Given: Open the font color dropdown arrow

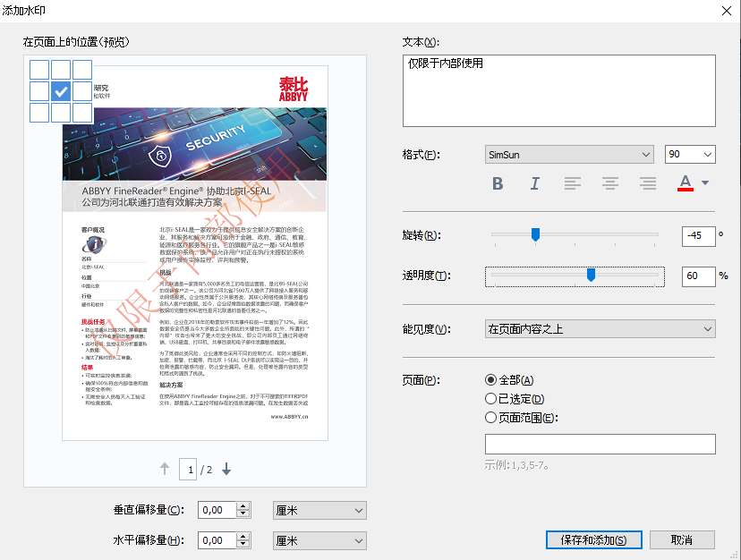Looking at the screenshot, I should pos(705,182).
